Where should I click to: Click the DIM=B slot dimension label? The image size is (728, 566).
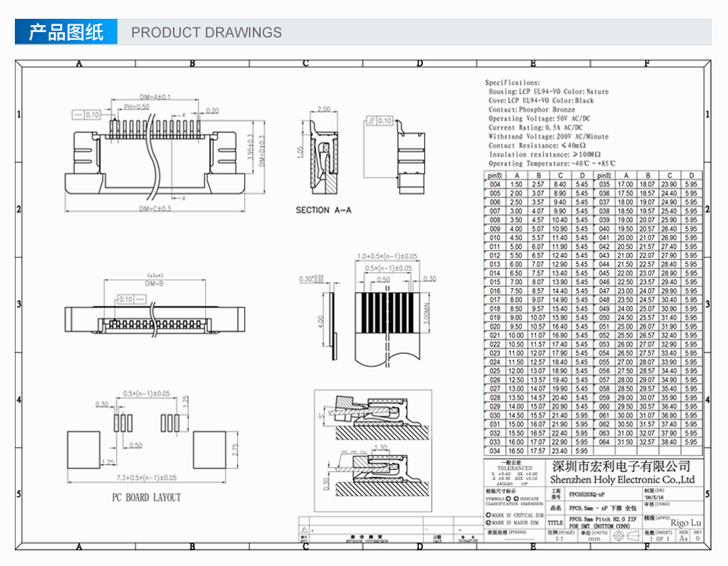pyautogui.click(x=154, y=283)
